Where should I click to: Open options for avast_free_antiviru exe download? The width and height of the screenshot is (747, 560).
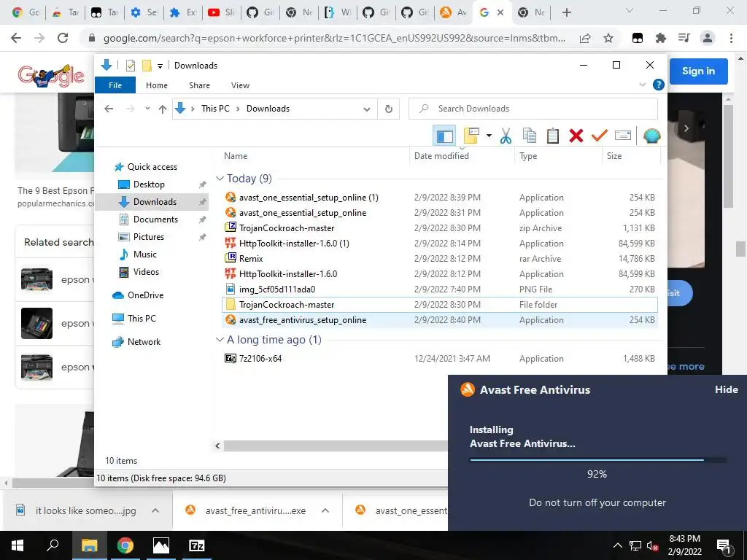coord(325,511)
